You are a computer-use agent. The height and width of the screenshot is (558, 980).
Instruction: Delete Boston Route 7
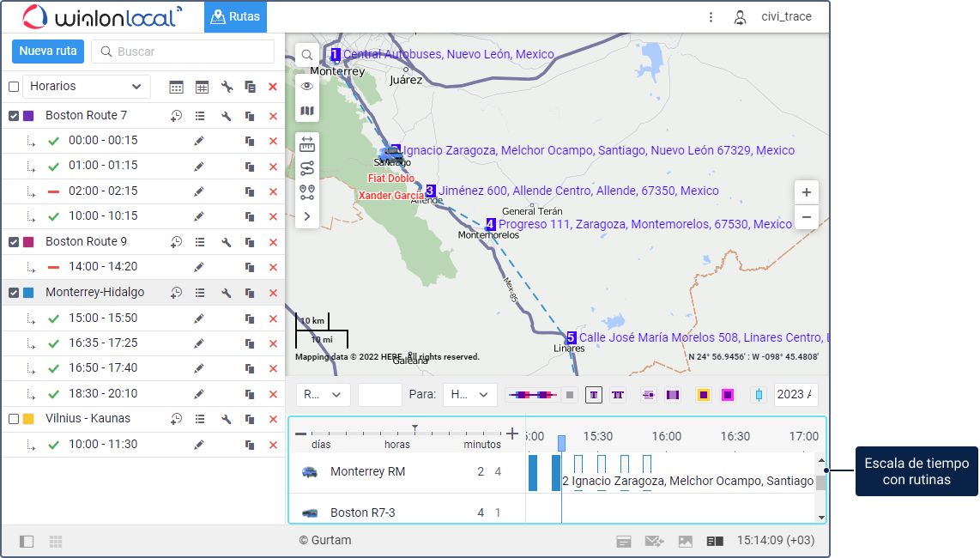point(273,116)
